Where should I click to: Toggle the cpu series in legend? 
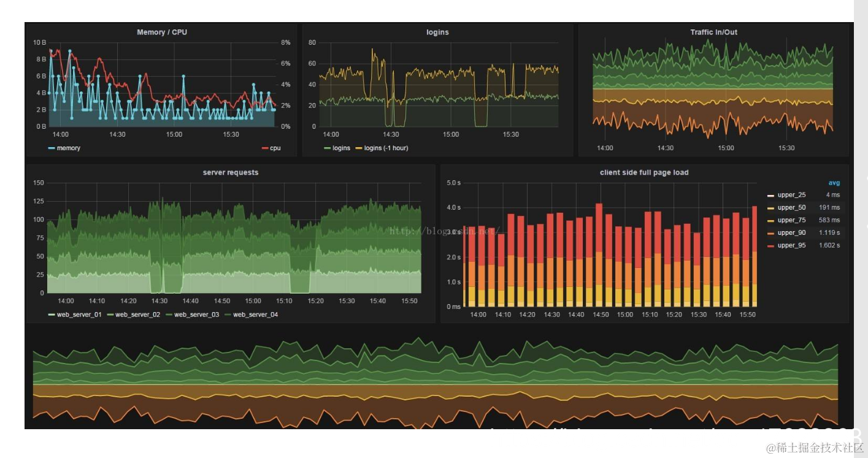coord(271,148)
